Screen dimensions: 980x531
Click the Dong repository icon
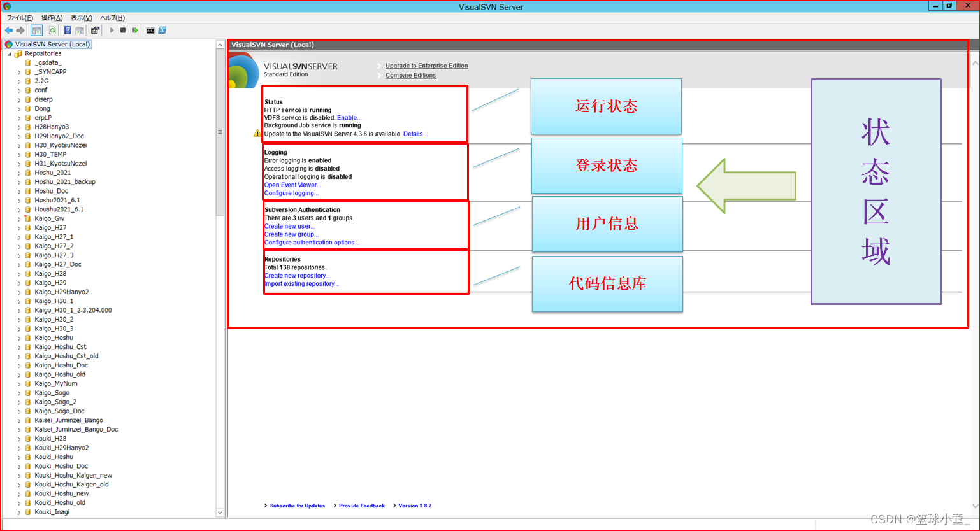[28, 109]
